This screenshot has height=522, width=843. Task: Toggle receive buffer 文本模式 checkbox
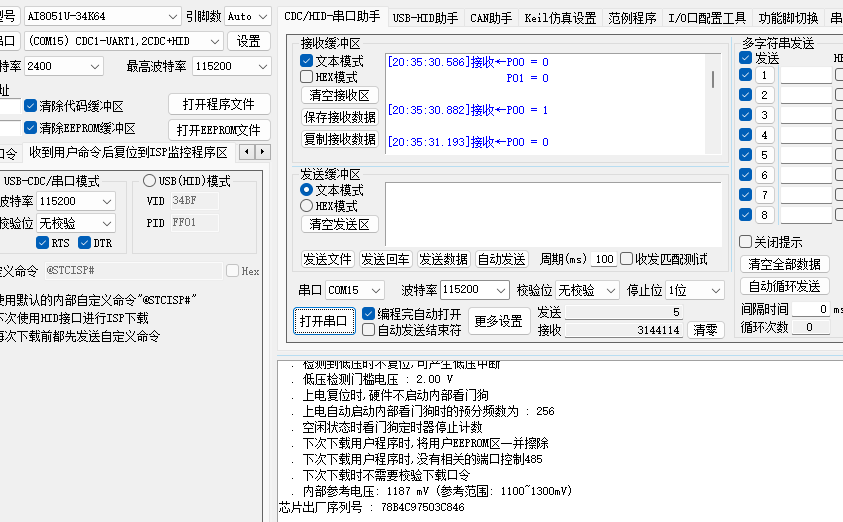(306, 61)
